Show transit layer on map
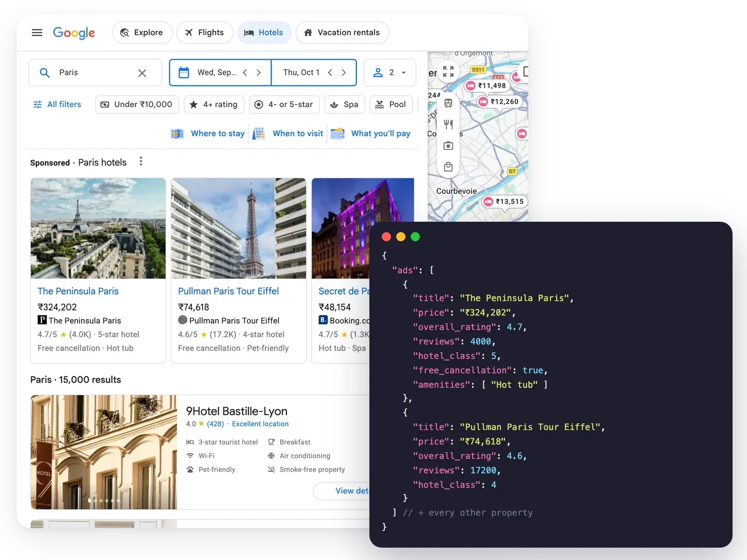The image size is (747, 560). point(448,103)
